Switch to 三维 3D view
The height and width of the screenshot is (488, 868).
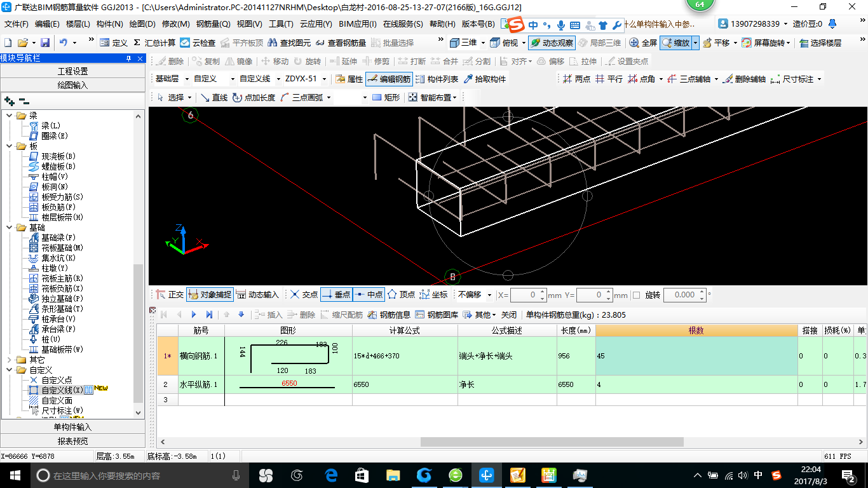[x=463, y=43]
